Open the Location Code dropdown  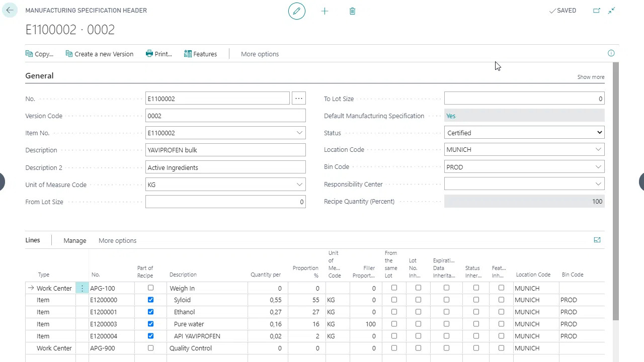tap(598, 150)
